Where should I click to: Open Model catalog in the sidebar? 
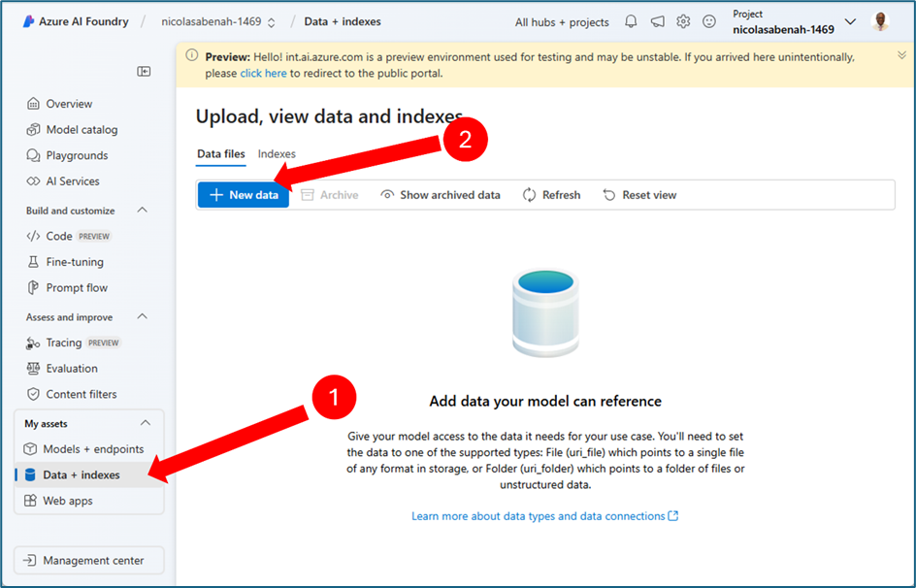pos(82,130)
